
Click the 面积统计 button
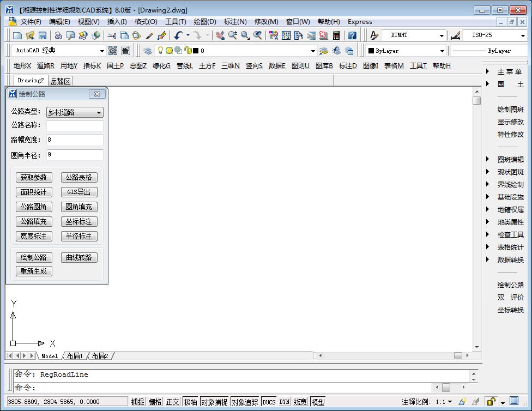pyautogui.click(x=34, y=192)
